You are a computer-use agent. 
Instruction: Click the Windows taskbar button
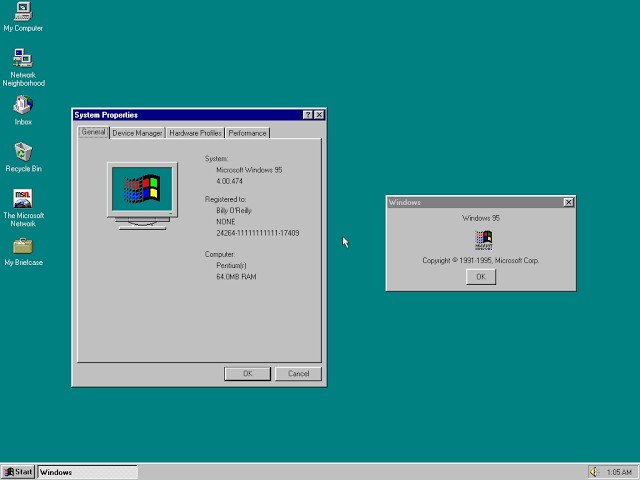87,472
